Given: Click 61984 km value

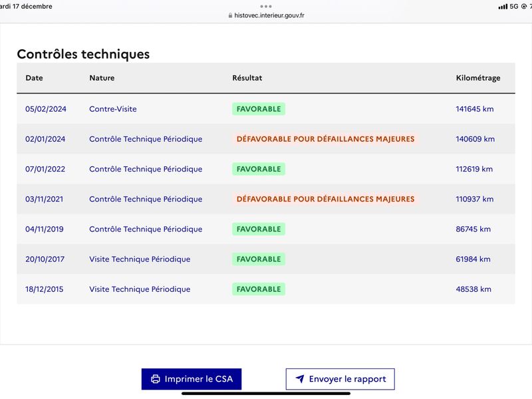Looking at the screenshot, I should (473, 259).
